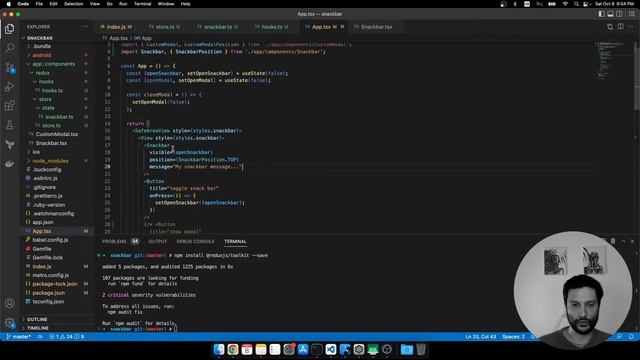Expand the .bundle folder
Screen dimensions: 640x360
42,47
